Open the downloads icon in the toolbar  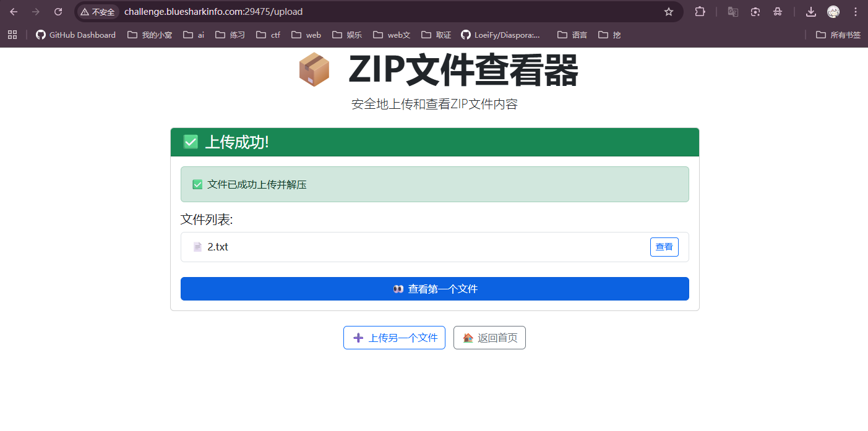810,12
